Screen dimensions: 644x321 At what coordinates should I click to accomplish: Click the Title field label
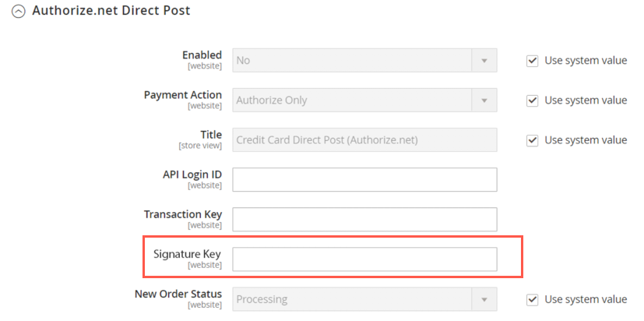point(211,135)
